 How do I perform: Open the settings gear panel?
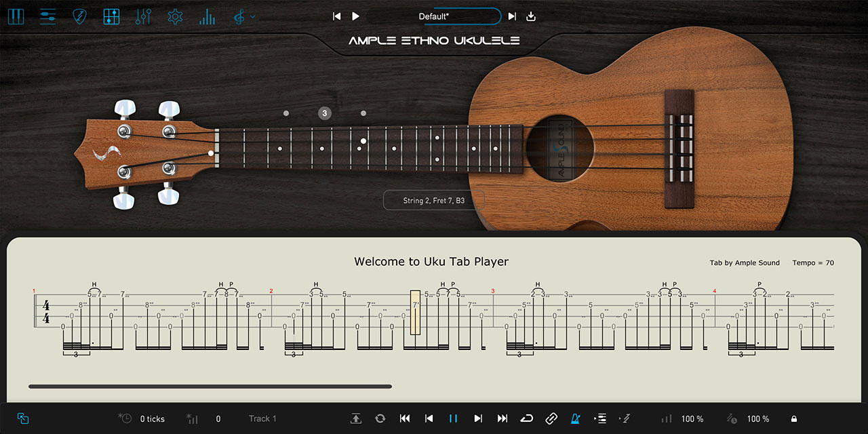point(175,16)
